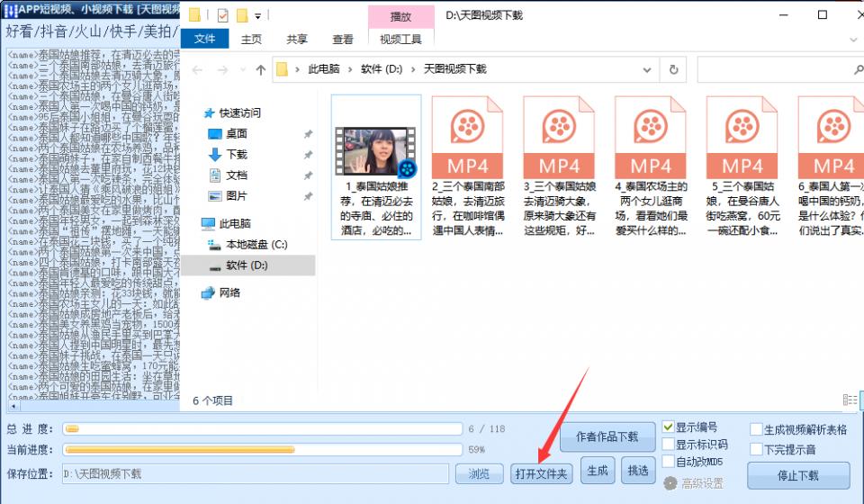Viewport: 864px width, 504px height.
Task: Click 此电脑 in the address breadcrumb
Action: click(323, 69)
